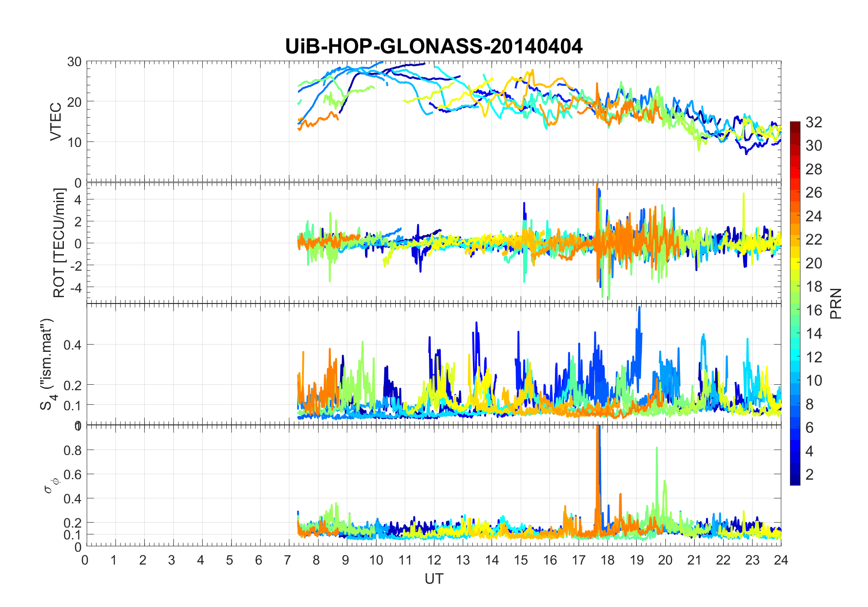Click S4 y-axis tick 0.4

[x=73, y=345]
